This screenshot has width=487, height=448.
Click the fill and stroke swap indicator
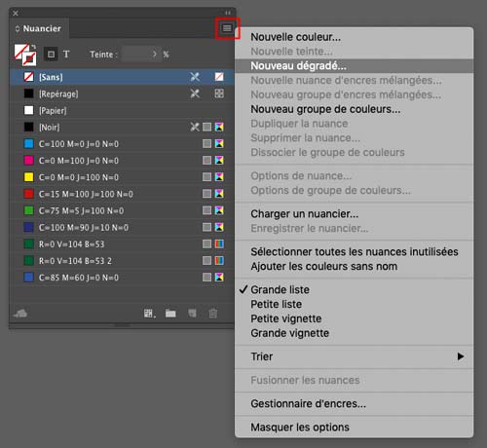pos(33,47)
